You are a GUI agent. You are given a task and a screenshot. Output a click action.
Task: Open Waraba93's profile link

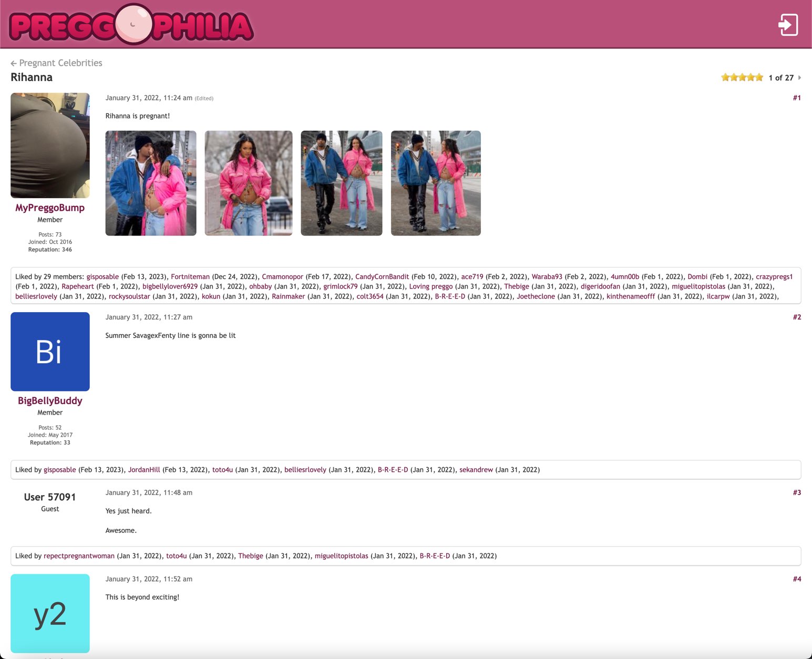click(547, 276)
